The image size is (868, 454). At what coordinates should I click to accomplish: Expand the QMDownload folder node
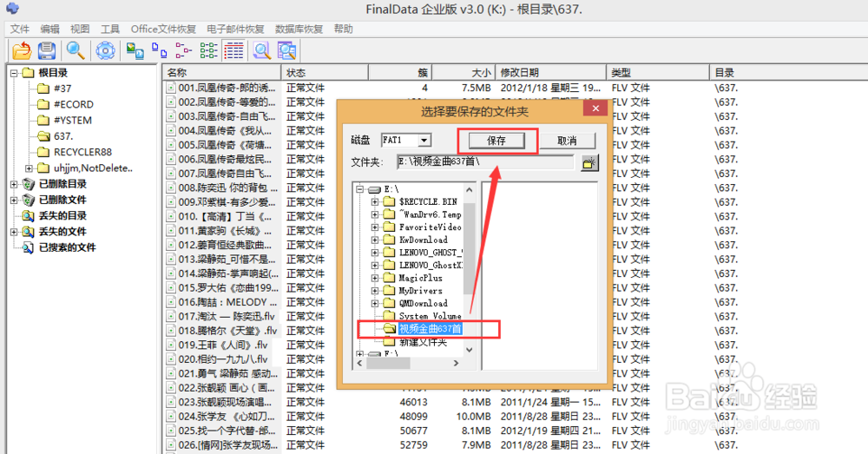[x=375, y=304]
